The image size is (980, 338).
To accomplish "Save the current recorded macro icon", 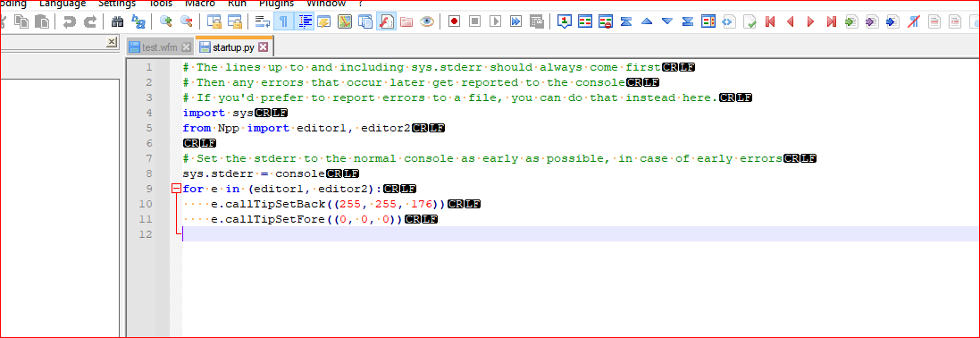I will coord(536,21).
